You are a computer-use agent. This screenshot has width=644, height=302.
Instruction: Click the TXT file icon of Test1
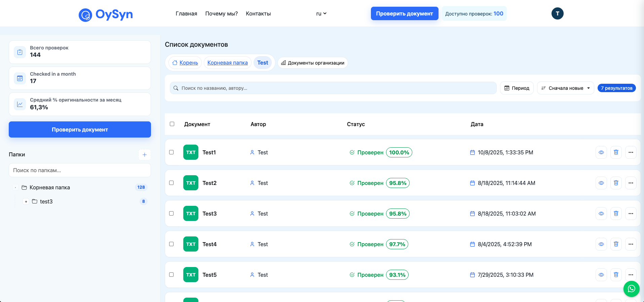coord(191,152)
